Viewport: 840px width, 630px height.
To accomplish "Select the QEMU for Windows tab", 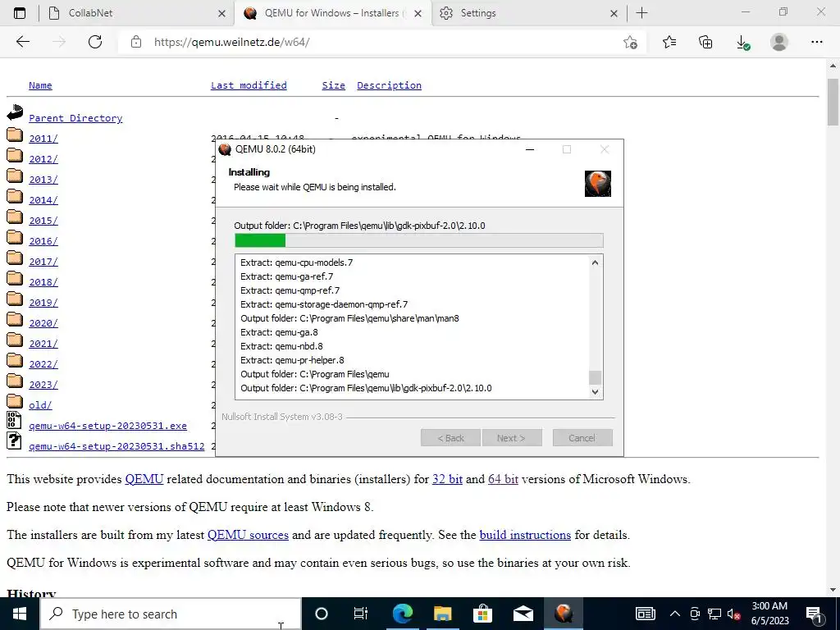I will click(332, 13).
